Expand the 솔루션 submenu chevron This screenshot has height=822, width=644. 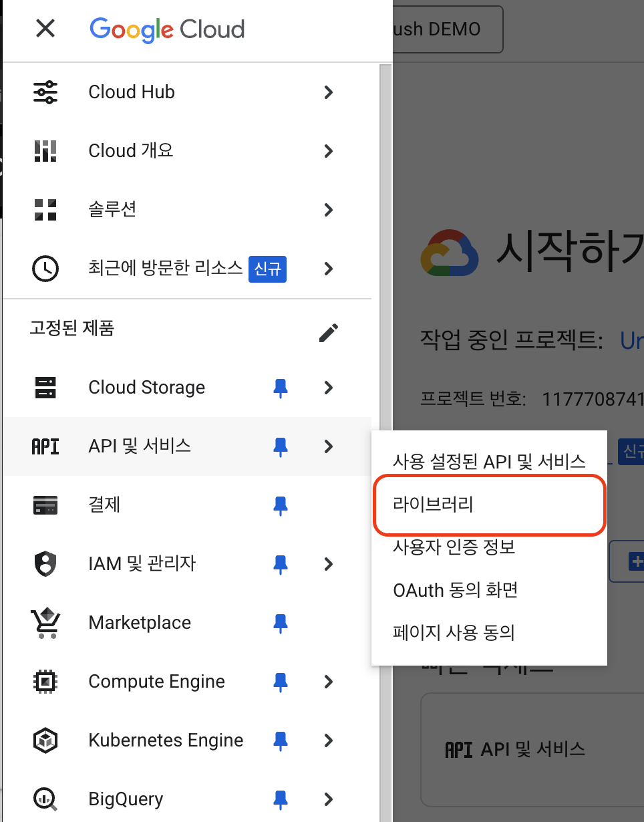tap(328, 210)
